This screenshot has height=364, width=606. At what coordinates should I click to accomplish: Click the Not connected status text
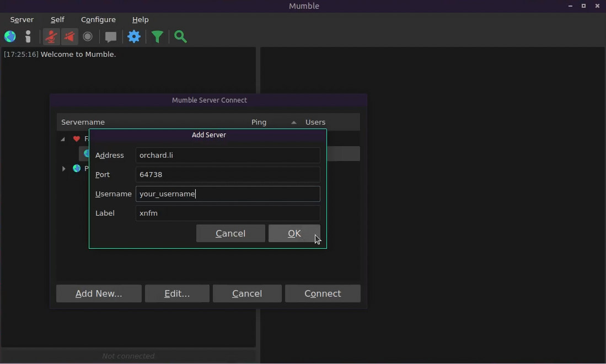[128, 356]
